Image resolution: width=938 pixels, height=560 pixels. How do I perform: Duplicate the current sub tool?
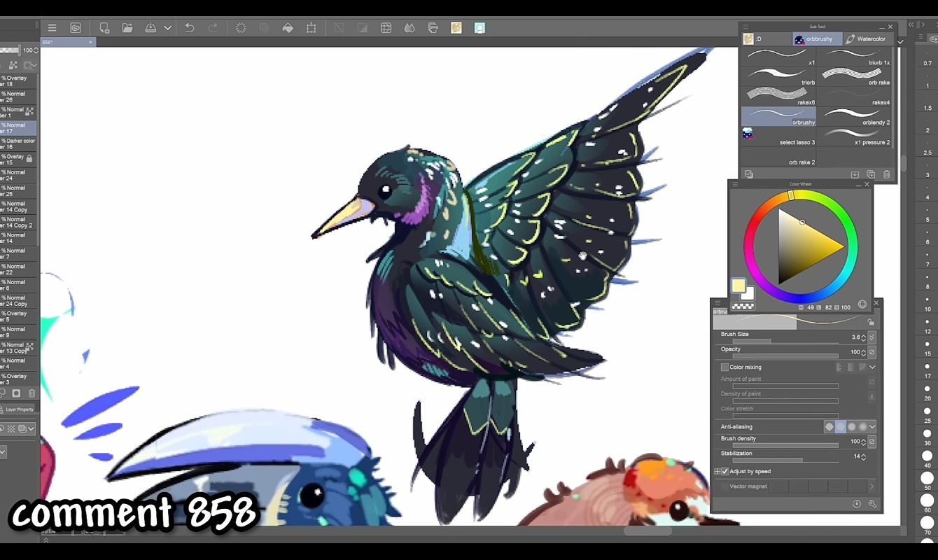tap(871, 174)
